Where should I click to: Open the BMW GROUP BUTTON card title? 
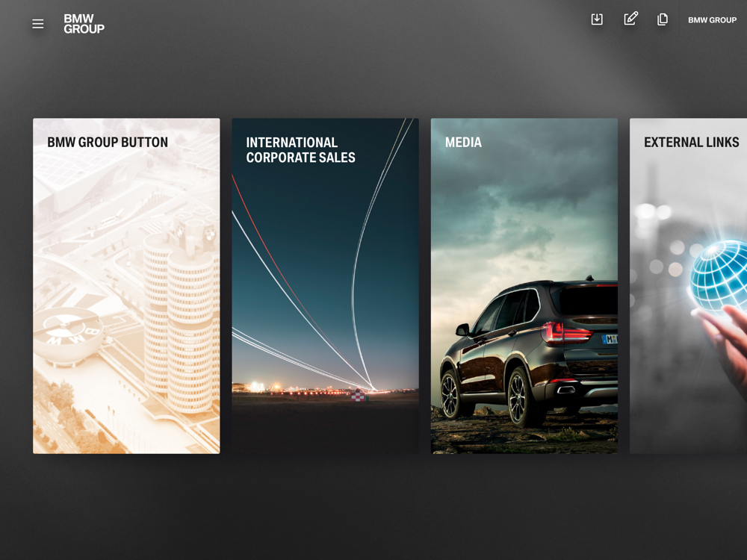(108, 142)
